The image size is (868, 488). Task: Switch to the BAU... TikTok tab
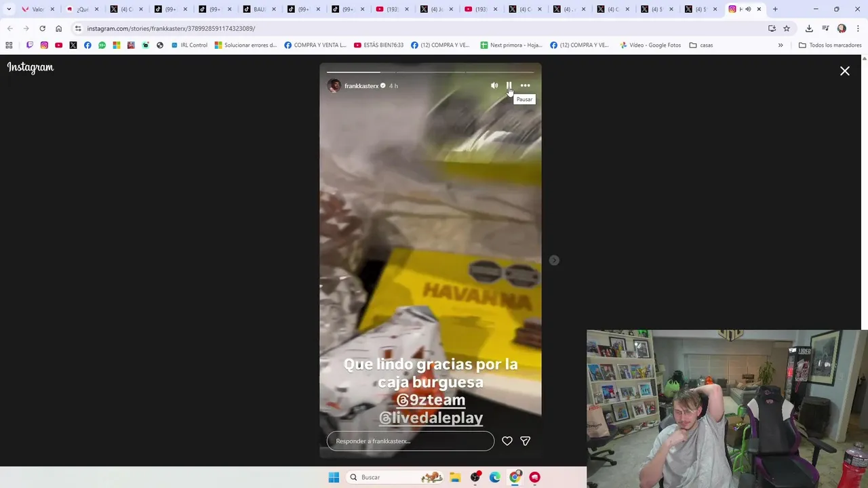pos(259,9)
